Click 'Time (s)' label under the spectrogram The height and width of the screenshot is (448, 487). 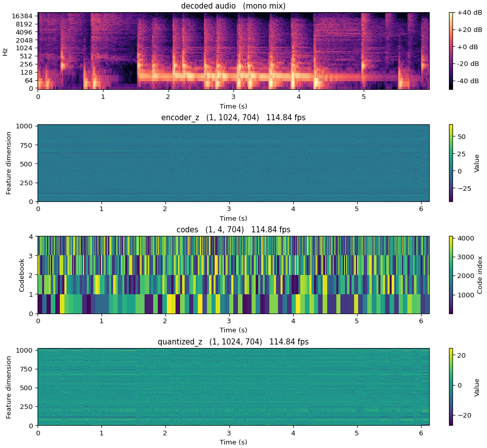pyautogui.click(x=233, y=107)
